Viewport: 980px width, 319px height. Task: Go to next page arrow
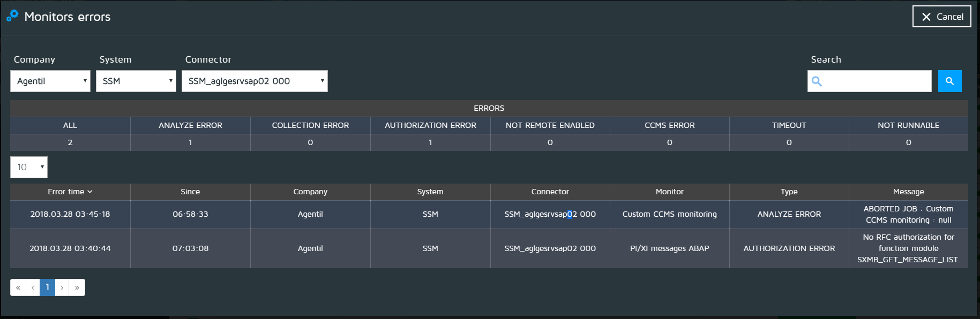pyautogui.click(x=62, y=287)
